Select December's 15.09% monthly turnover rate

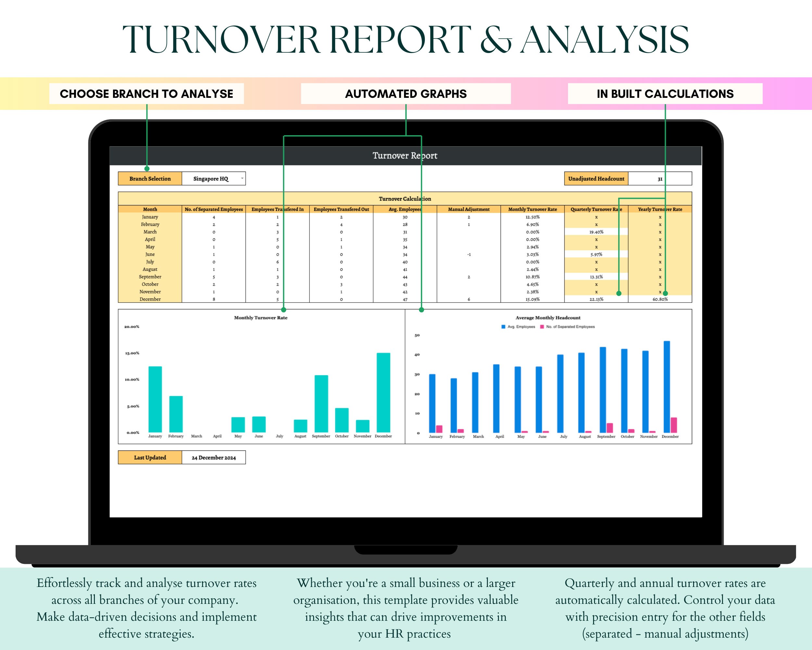pos(532,299)
